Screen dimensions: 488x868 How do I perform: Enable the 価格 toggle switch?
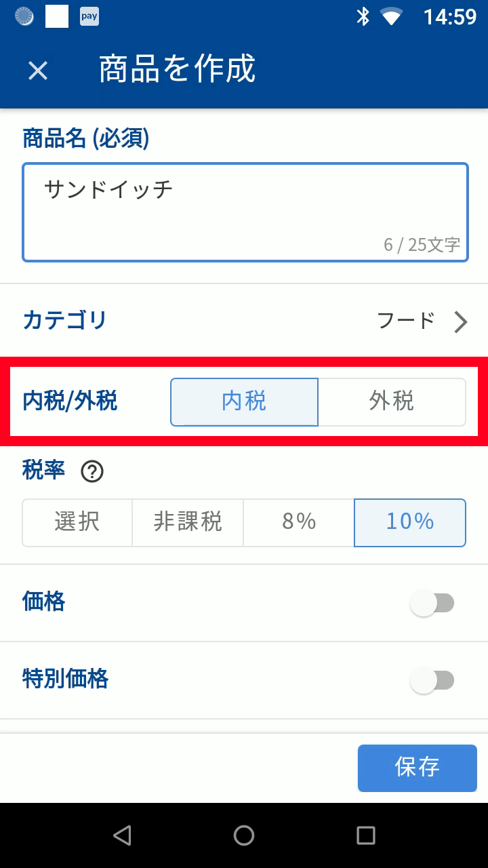432,603
